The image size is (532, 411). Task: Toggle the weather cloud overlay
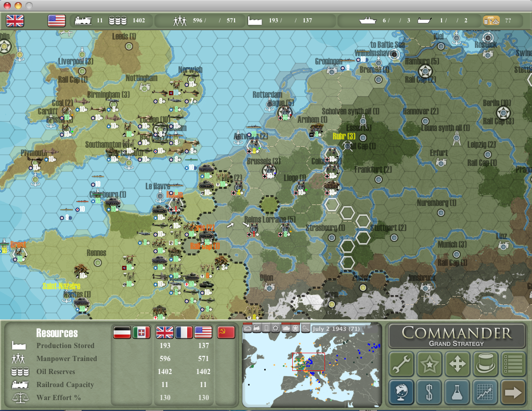248,328
